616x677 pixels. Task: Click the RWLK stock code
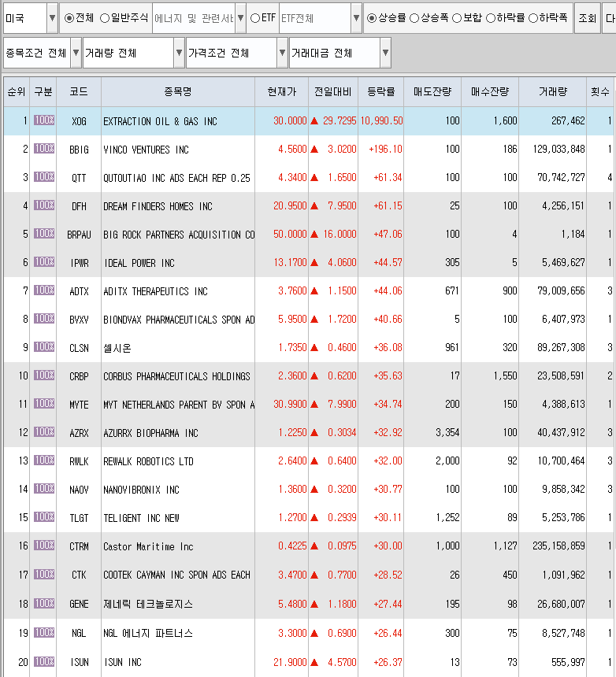(x=79, y=461)
